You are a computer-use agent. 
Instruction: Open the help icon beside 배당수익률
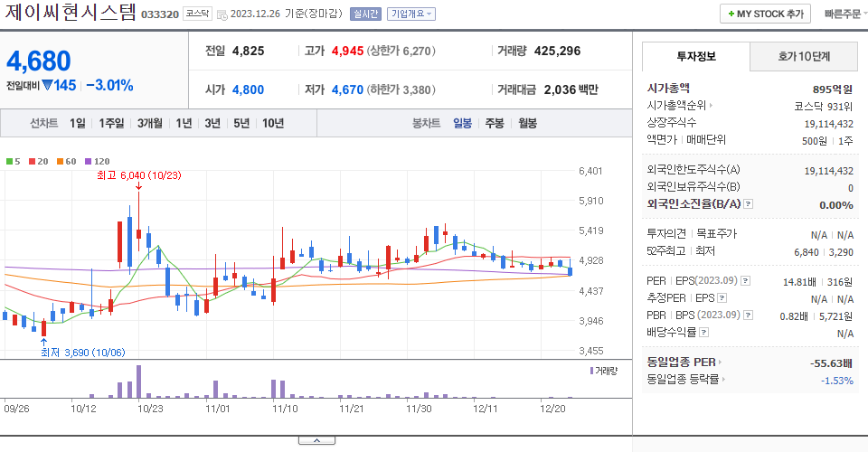click(704, 333)
